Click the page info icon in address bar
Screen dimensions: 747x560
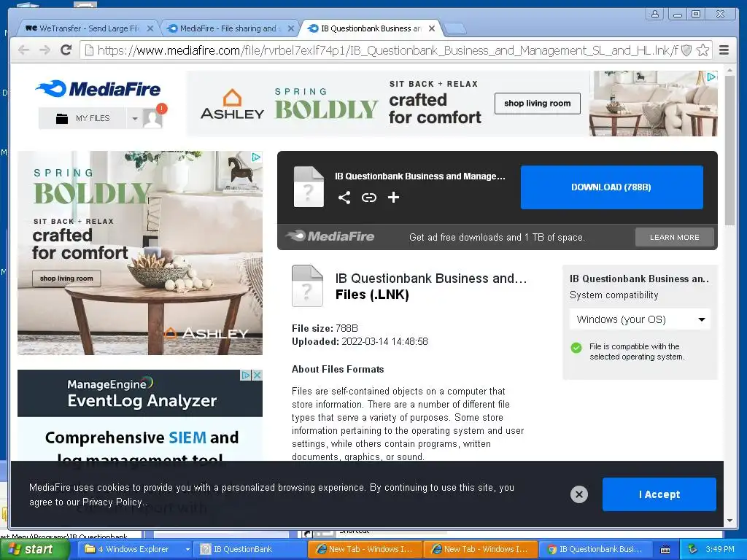(x=88, y=50)
